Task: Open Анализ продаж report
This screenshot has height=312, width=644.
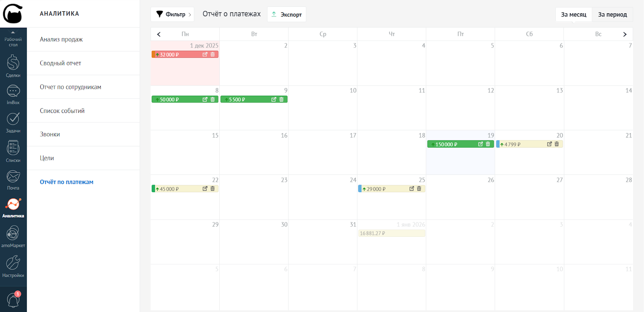Action: pos(61,39)
